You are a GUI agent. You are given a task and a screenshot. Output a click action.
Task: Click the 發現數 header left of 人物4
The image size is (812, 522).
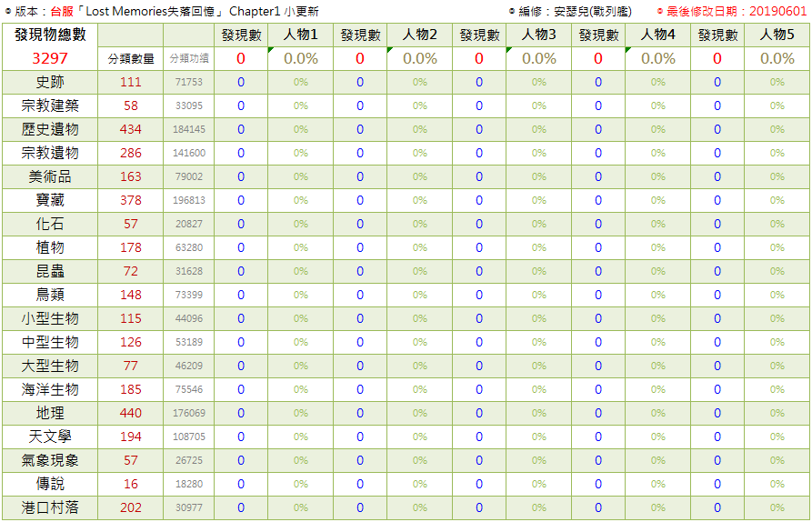[598, 35]
